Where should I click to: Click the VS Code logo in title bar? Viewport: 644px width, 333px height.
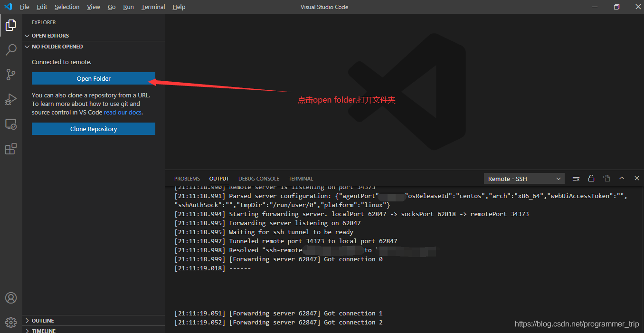[x=8, y=7]
